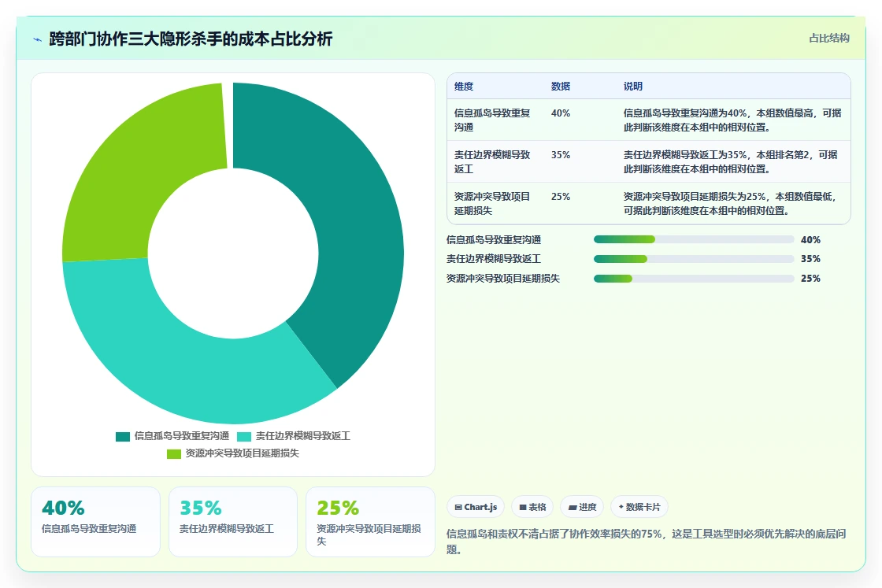Viewport: 882px width, 588px height.
Task: Open the 40% 信息孤岛导致重复沟通 data card
Action: coord(95,522)
